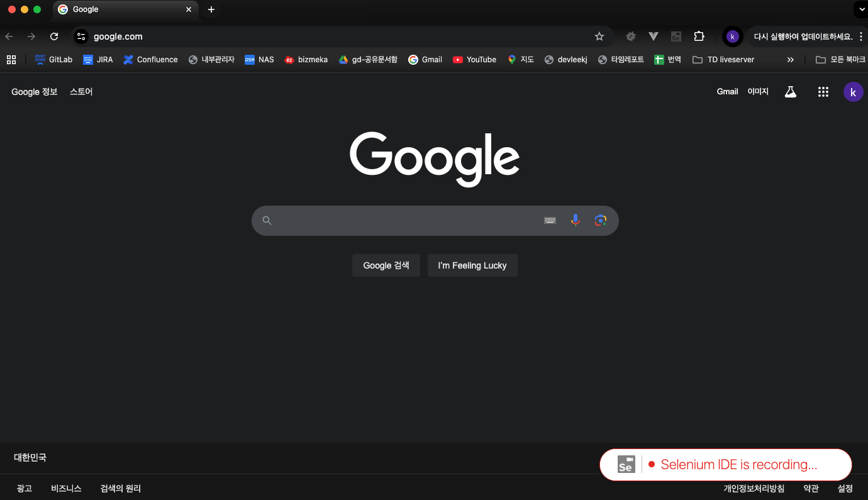Open the 모든 북마크 folder
868x500 pixels.
coord(840,60)
